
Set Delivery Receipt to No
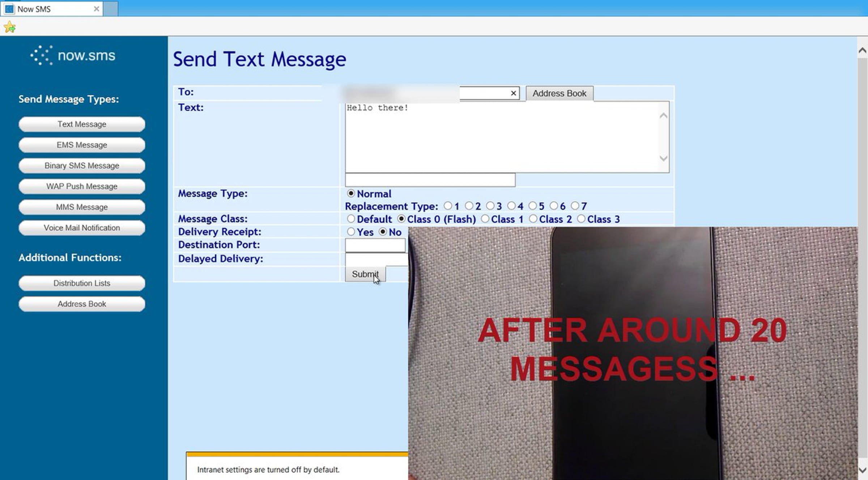tap(383, 232)
